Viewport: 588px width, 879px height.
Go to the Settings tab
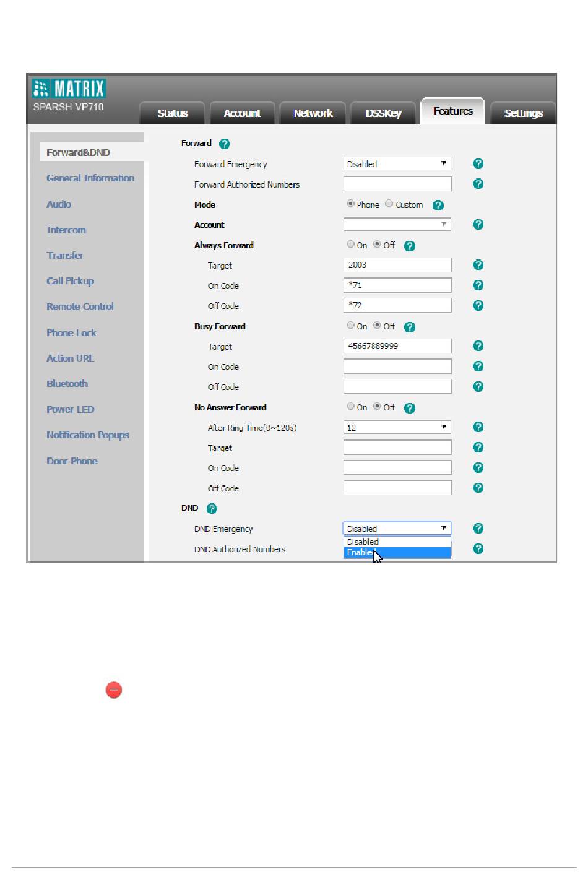click(523, 113)
